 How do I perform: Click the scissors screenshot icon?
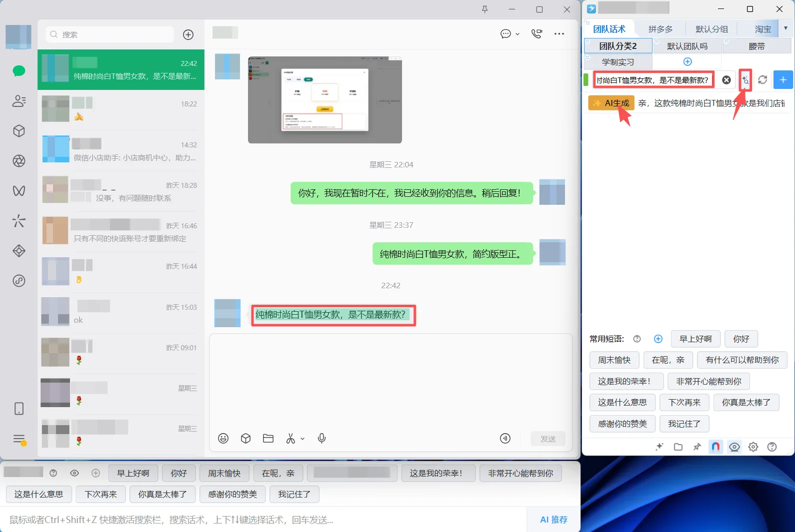coord(290,439)
